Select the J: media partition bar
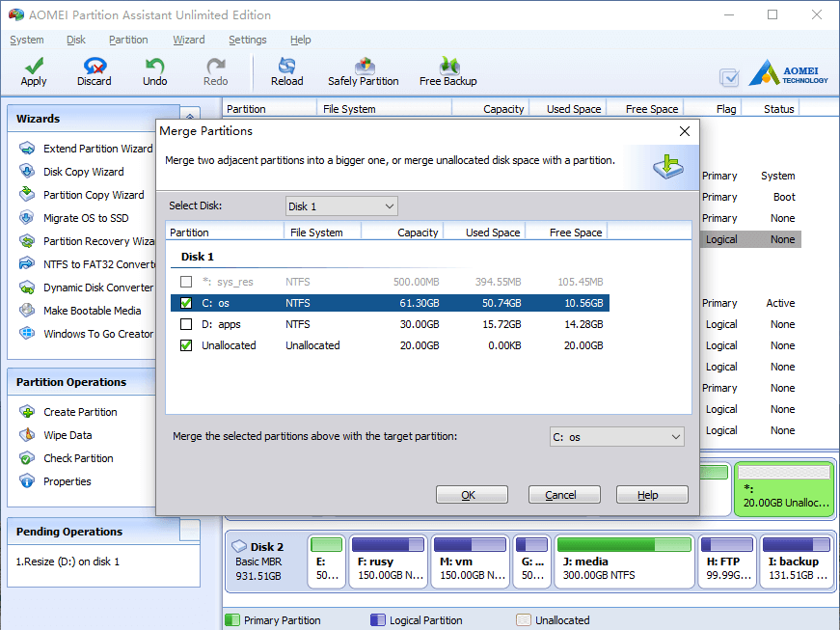Image resolution: width=840 pixels, height=630 pixels. tap(624, 562)
